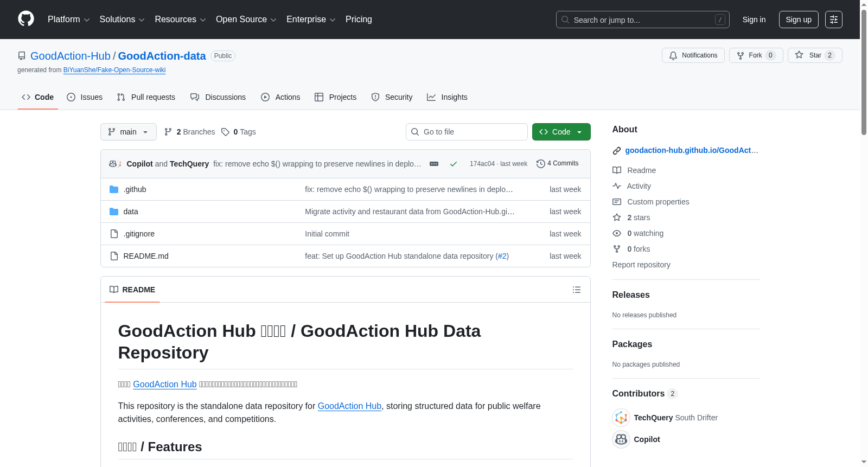Image resolution: width=868 pixels, height=467 pixels.
Task: Open the .gitignore file
Action: [139, 234]
